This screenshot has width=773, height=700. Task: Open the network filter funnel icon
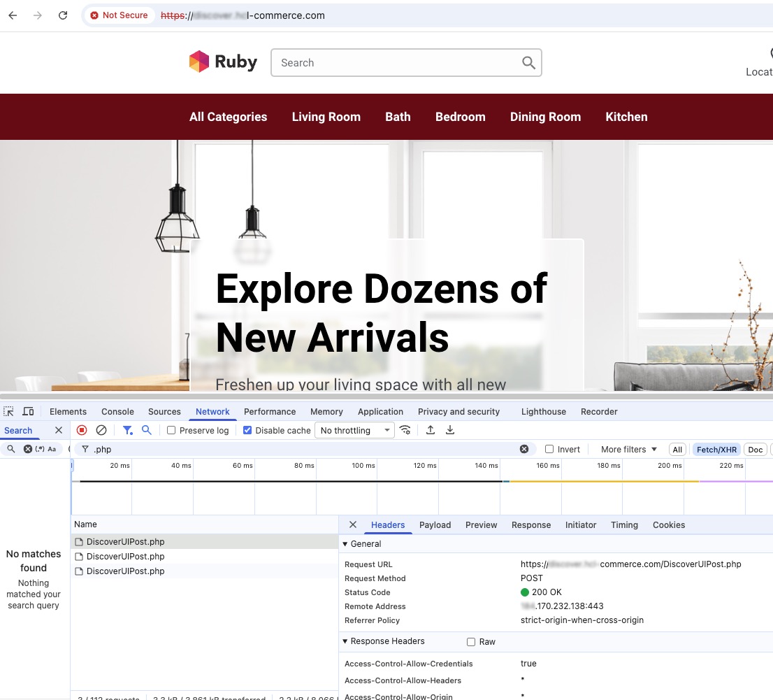[127, 430]
